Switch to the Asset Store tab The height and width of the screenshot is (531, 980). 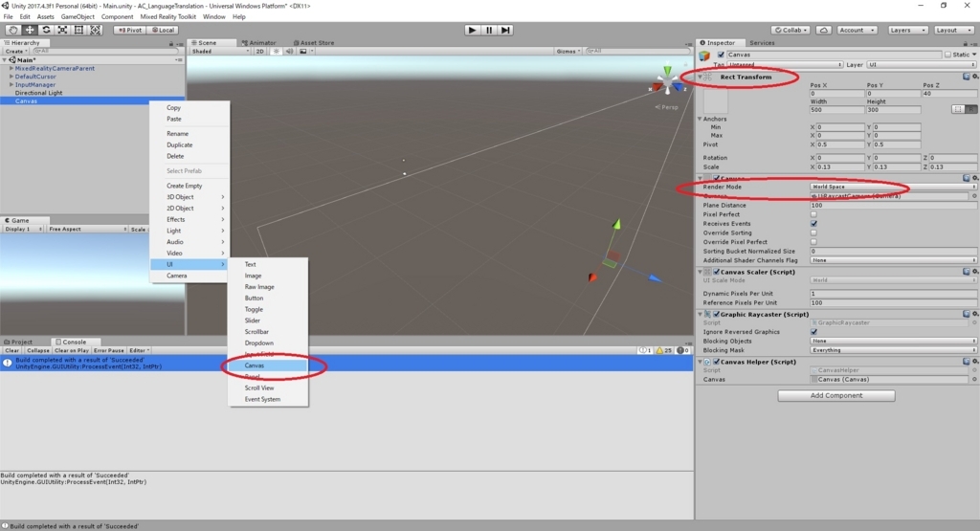tap(314, 43)
